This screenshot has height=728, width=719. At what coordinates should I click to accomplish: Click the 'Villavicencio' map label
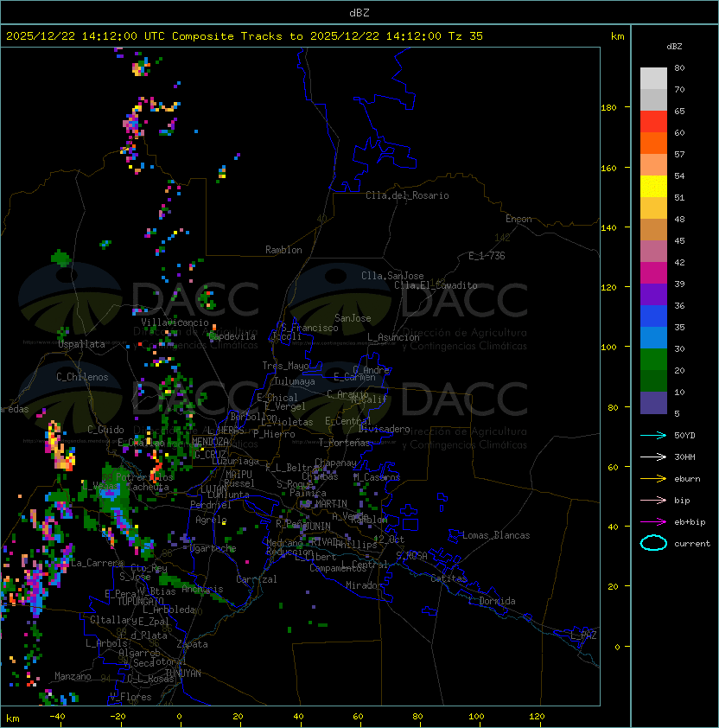pyautogui.click(x=175, y=322)
